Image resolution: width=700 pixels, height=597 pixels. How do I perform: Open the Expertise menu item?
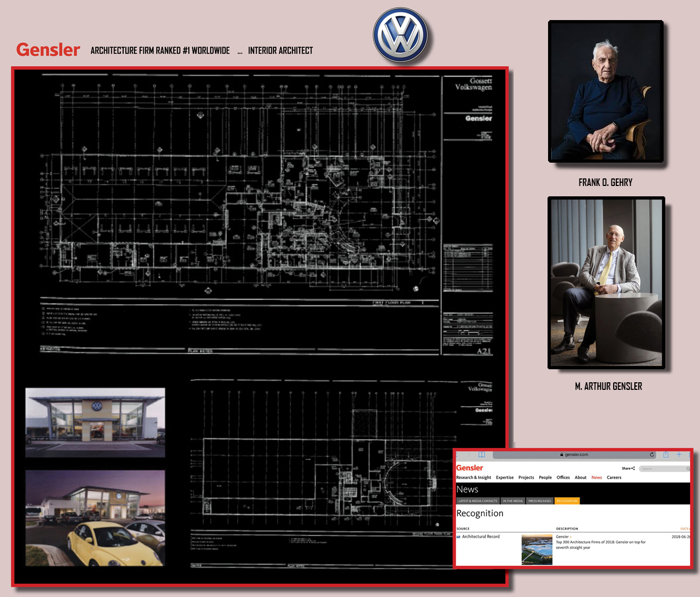[505, 478]
